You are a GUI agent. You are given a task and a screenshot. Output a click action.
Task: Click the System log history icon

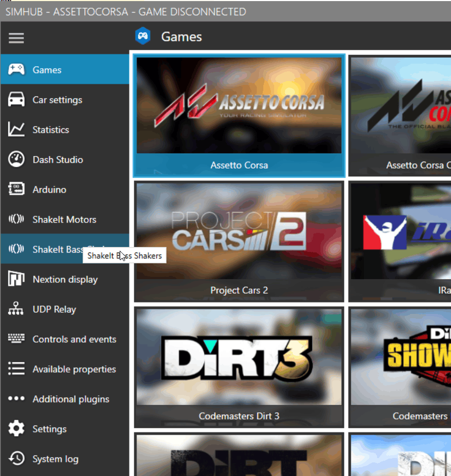16,459
